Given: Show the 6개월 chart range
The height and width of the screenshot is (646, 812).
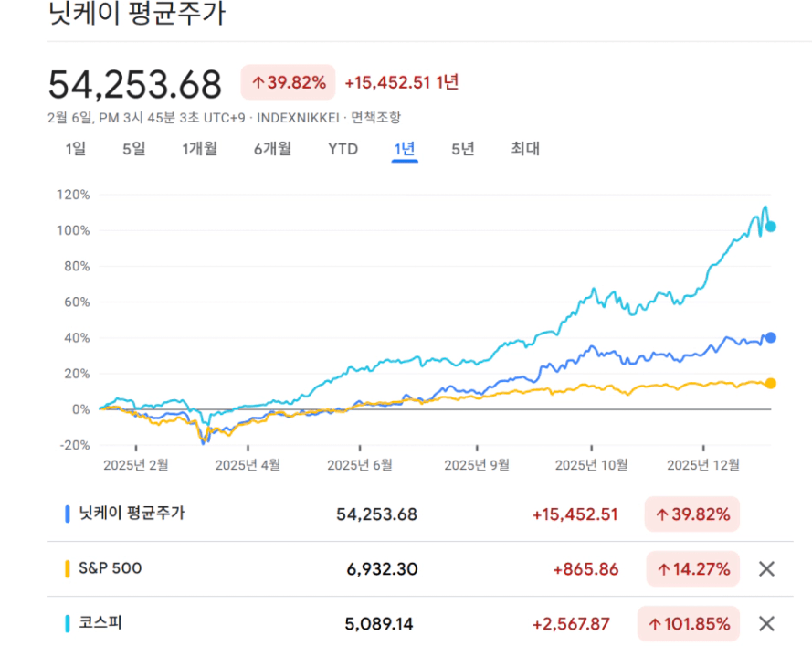Looking at the screenshot, I should coord(272,149).
